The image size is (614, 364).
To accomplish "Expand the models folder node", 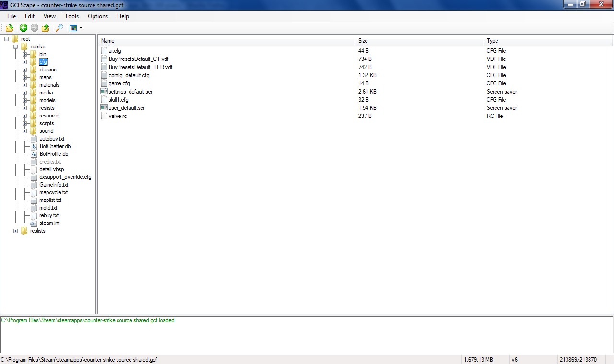I will click(x=24, y=100).
